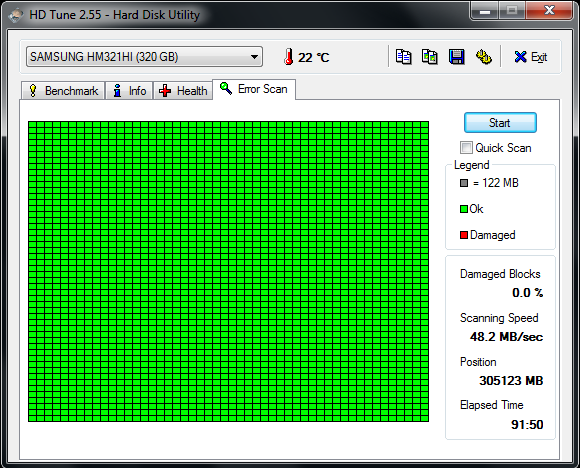Click the copy screenshot to clipboard icon

(429, 57)
